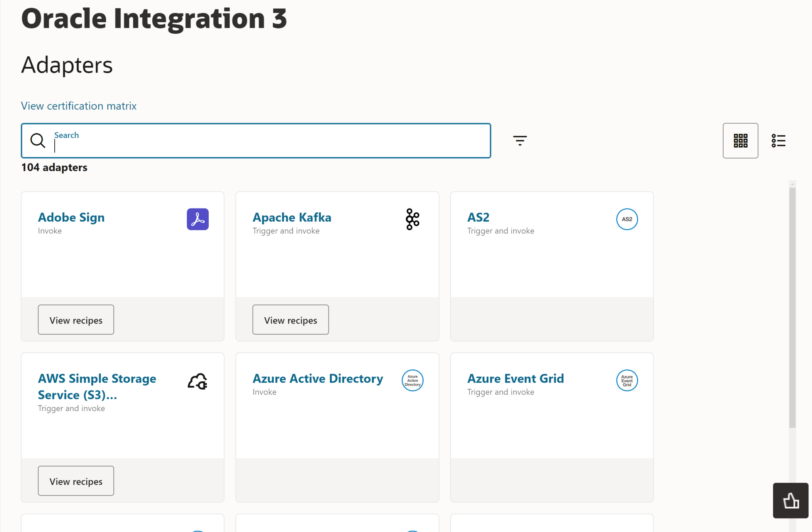This screenshot has height=532, width=812.
Task: Open the filter options icon
Action: (520, 141)
